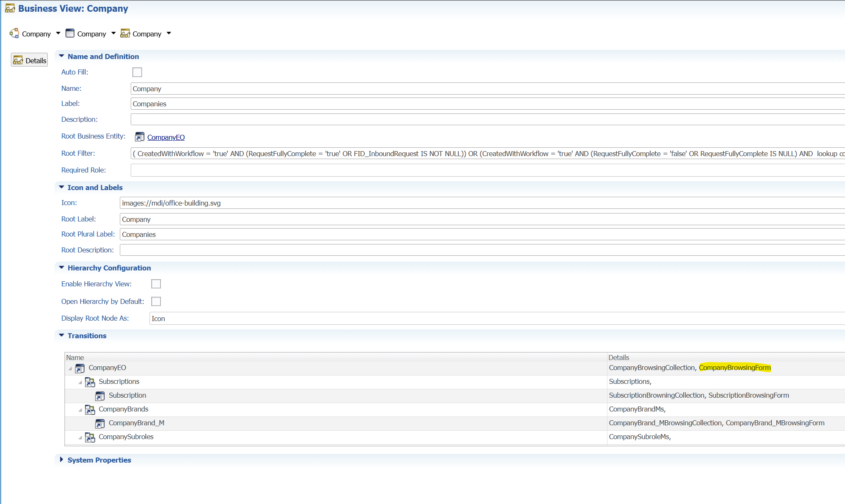Image resolution: width=845 pixels, height=504 pixels.
Task: Click the CompanySubroles relationship icon
Action: 90,437
